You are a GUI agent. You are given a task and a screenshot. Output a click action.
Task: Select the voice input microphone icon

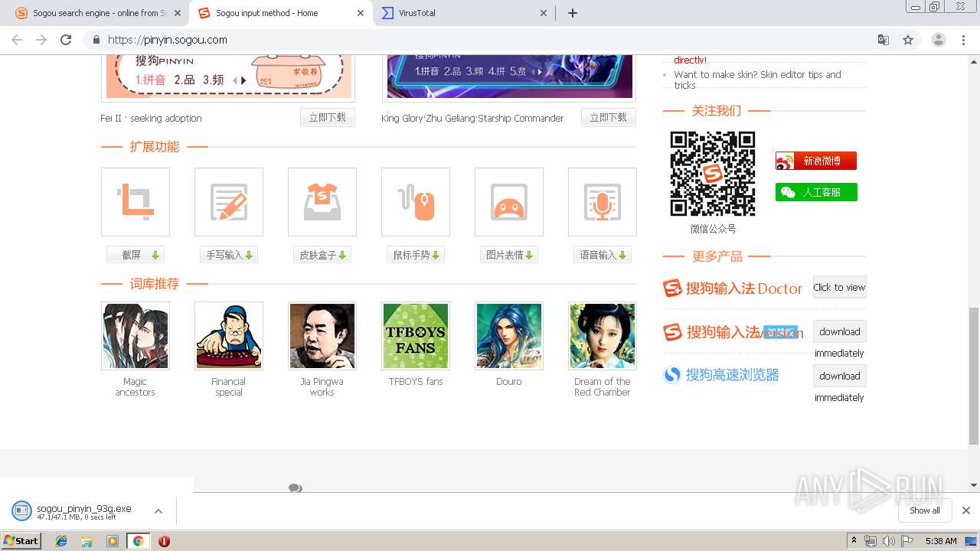click(603, 202)
